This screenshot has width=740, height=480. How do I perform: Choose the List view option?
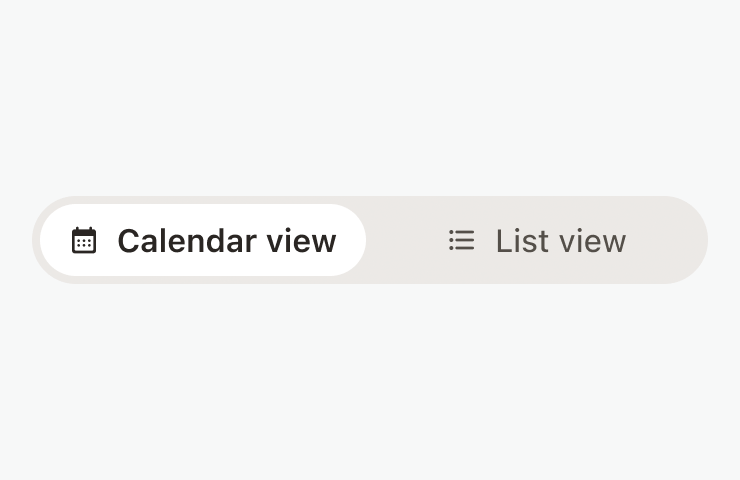(537, 240)
